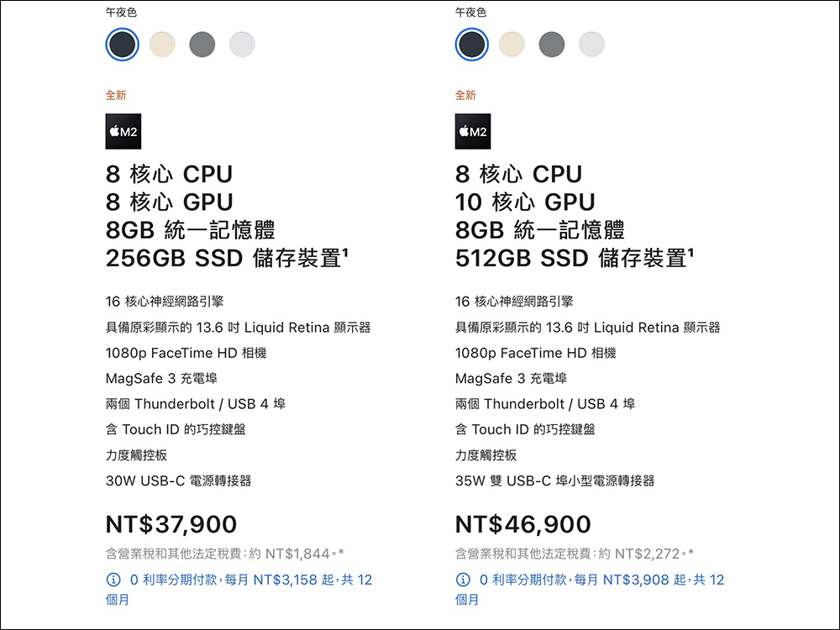The width and height of the screenshot is (840, 630).
Task: Click the NT$46,900 price
Action: 522,525
